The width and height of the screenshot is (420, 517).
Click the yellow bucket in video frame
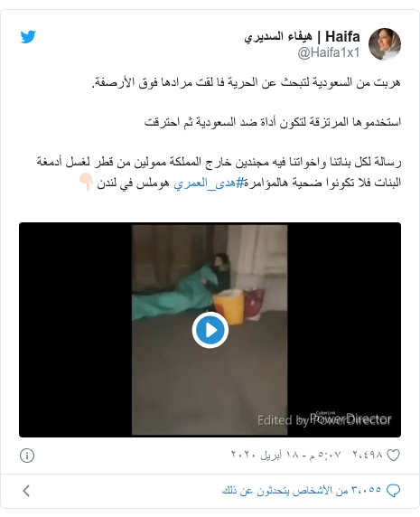229,307
